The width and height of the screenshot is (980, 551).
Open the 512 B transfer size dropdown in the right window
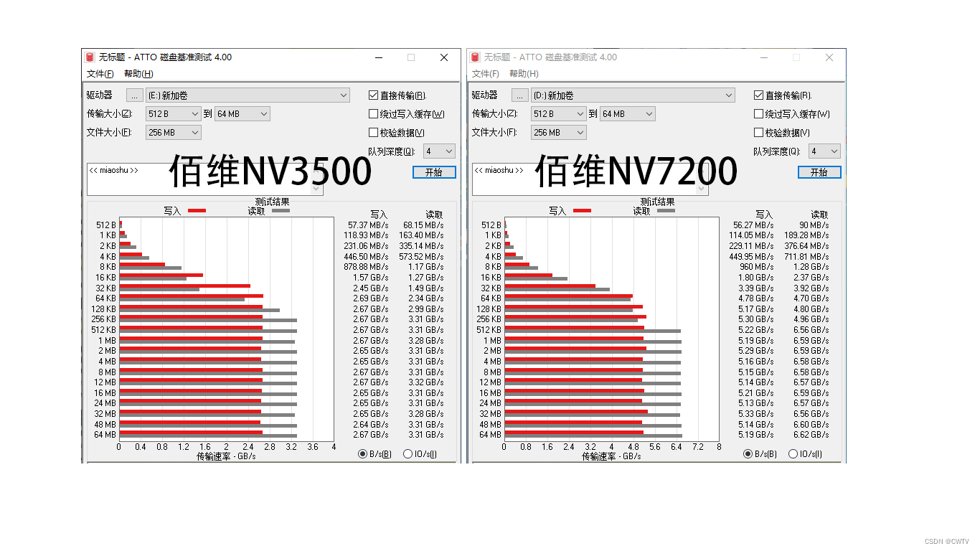pos(559,113)
